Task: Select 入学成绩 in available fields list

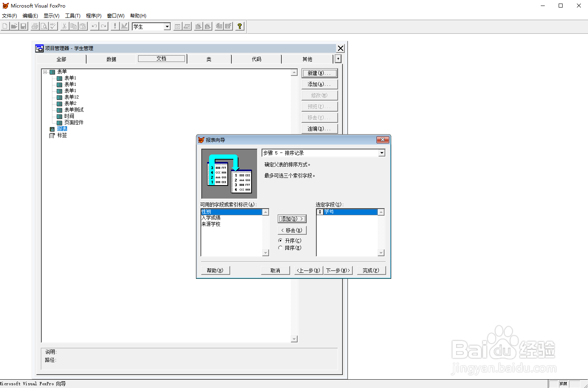Action: coord(232,218)
